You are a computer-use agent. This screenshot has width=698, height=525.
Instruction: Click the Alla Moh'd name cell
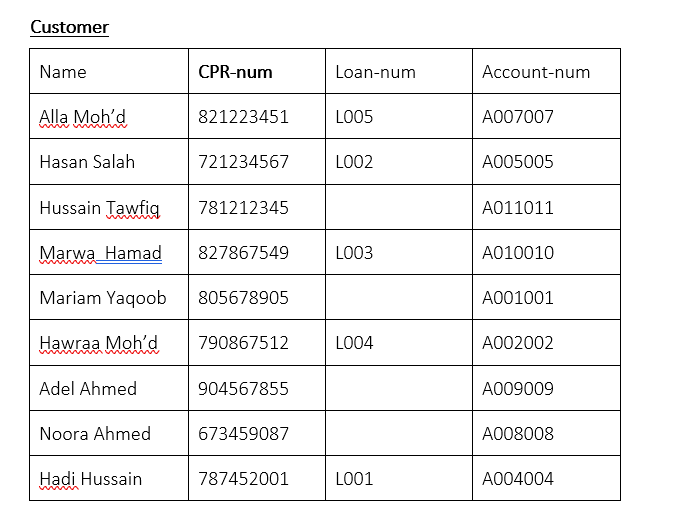(x=109, y=116)
